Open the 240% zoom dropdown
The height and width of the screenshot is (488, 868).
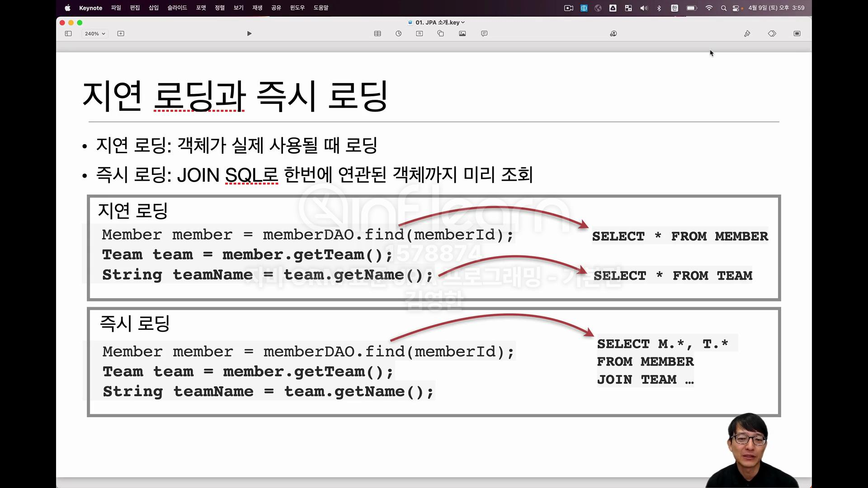coord(95,33)
